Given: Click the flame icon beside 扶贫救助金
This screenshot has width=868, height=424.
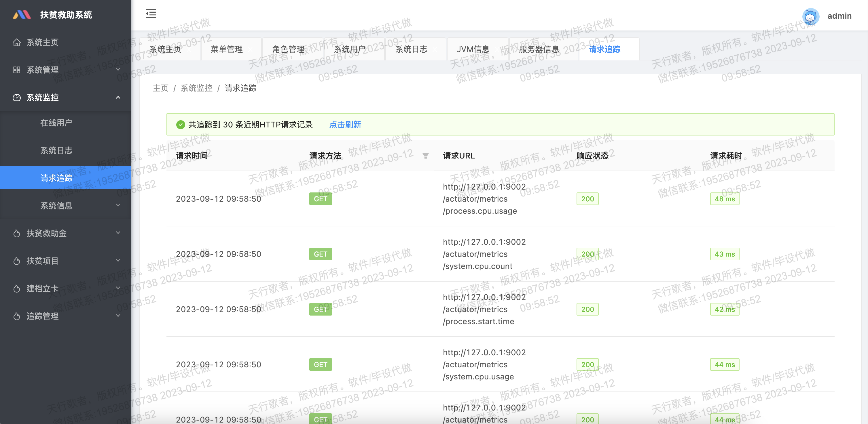Looking at the screenshot, I should click(16, 233).
